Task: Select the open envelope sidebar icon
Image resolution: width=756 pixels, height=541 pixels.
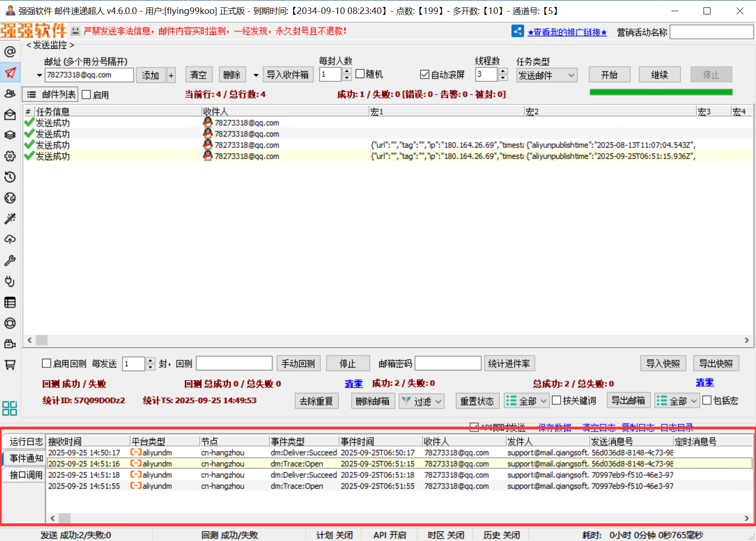Action: (x=10, y=115)
